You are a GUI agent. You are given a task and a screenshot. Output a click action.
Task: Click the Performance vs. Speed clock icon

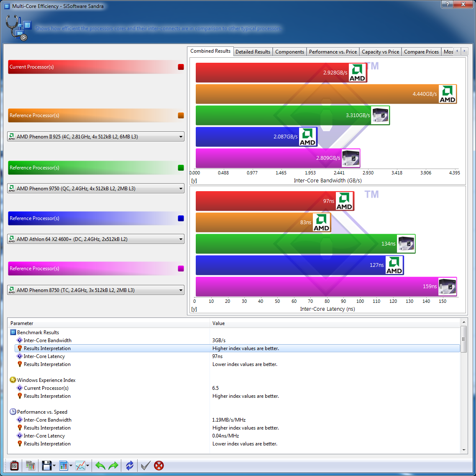pos(13,412)
